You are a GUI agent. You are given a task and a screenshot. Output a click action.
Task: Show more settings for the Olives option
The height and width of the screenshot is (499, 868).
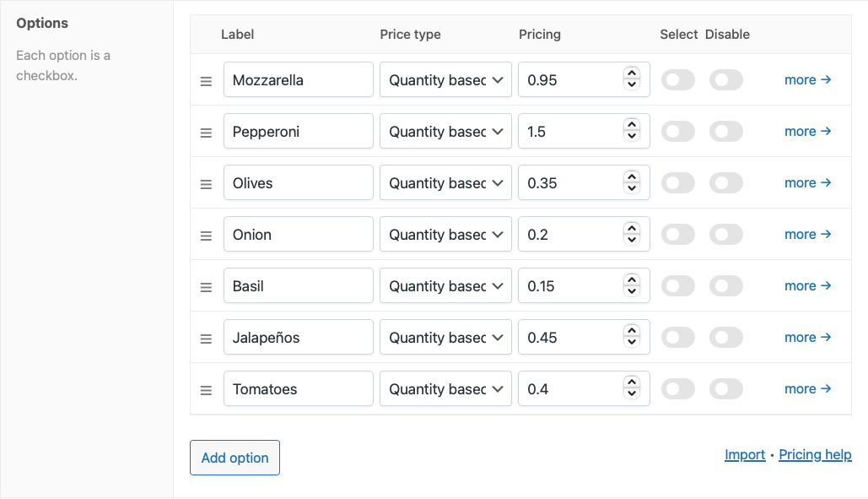[807, 183]
